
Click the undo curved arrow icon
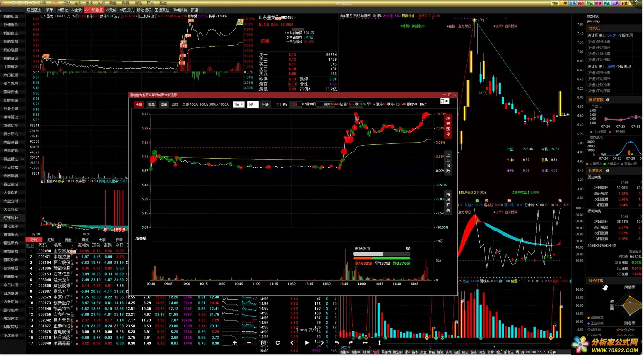tap(337, 343)
